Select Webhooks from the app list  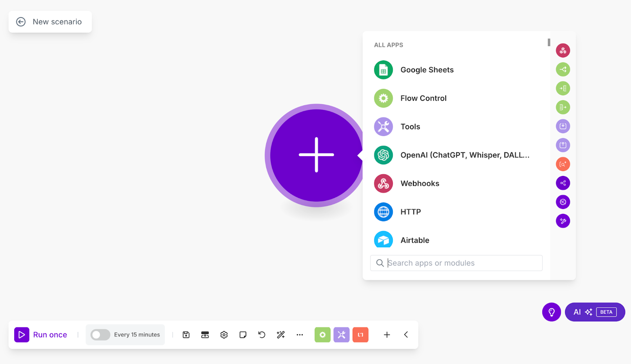coord(420,183)
